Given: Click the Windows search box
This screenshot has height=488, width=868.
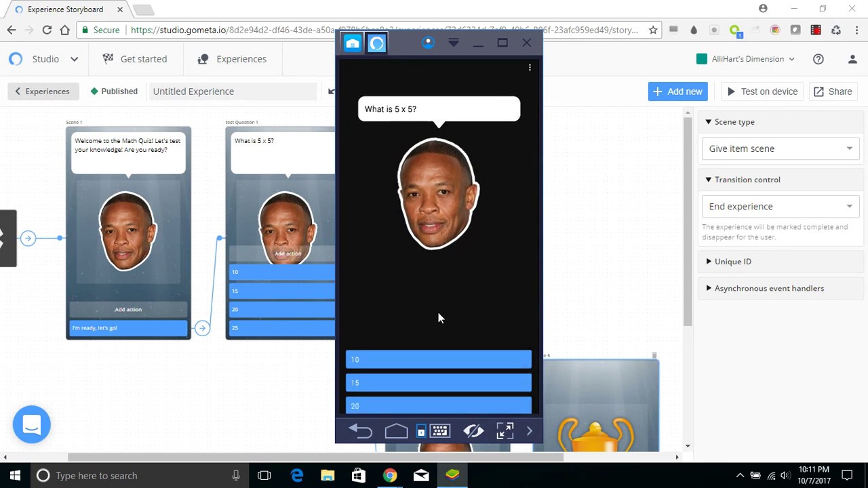Looking at the screenshot, I should (x=140, y=475).
